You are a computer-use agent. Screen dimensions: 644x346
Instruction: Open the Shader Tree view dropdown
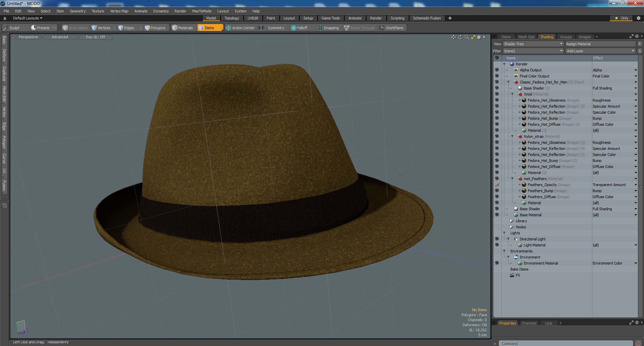click(x=533, y=44)
